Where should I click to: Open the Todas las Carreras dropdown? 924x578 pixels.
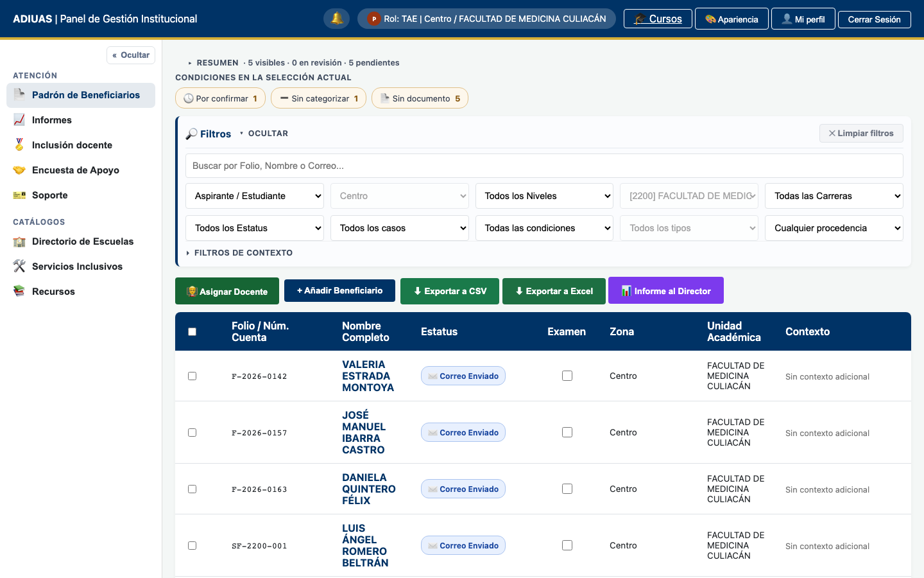pyautogui.click(x=834, y=196)
